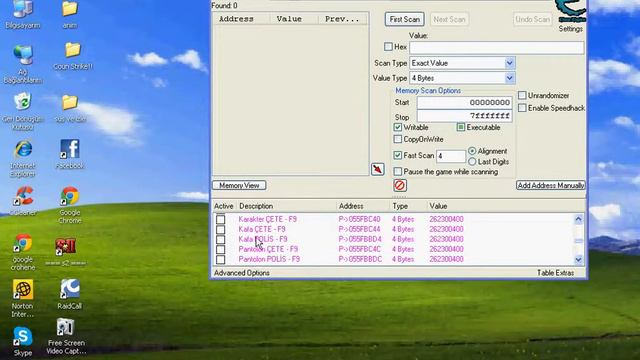Click the address P->055FBC4C cell
The image size is (640, 360).
coord(360,249)
